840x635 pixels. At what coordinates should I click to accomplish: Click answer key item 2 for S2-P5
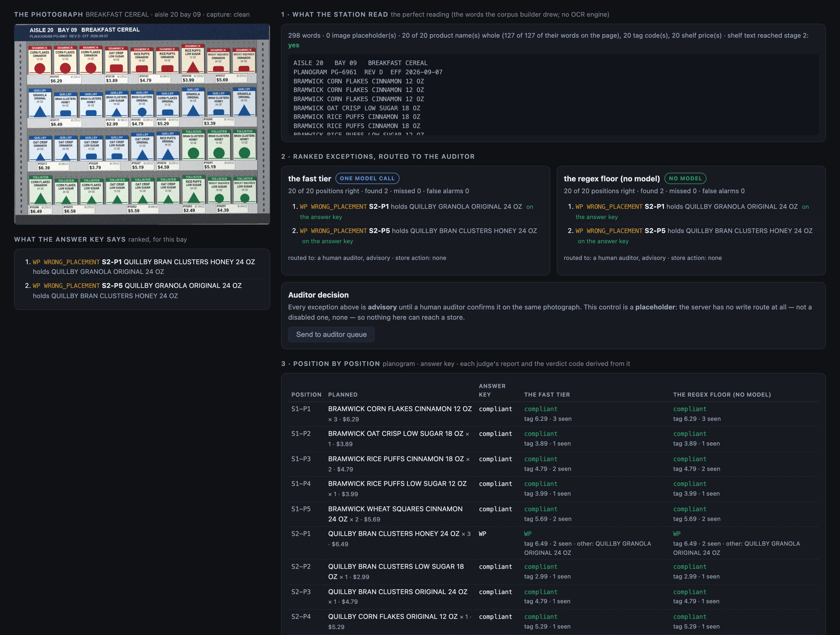pos(144,291)
